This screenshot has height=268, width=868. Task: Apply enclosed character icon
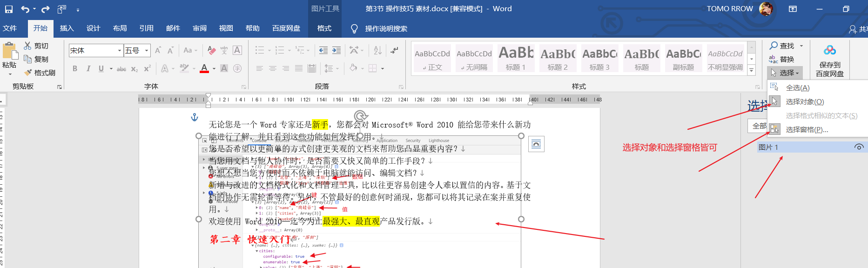point(237,68)
